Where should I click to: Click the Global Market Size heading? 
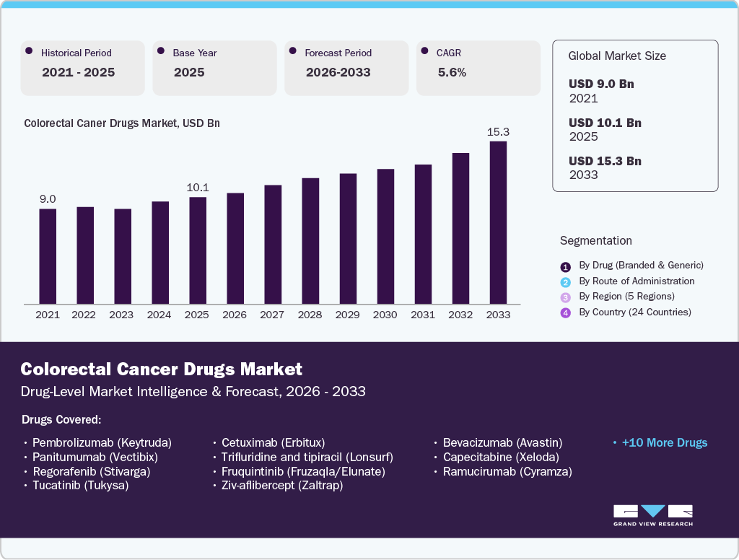click(617, 56)
